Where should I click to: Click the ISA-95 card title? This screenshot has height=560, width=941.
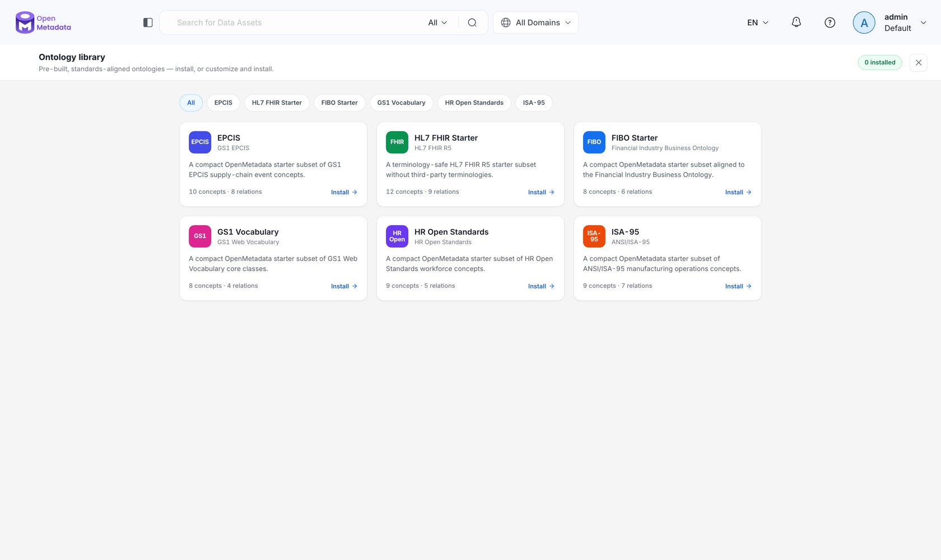(625, 232)
